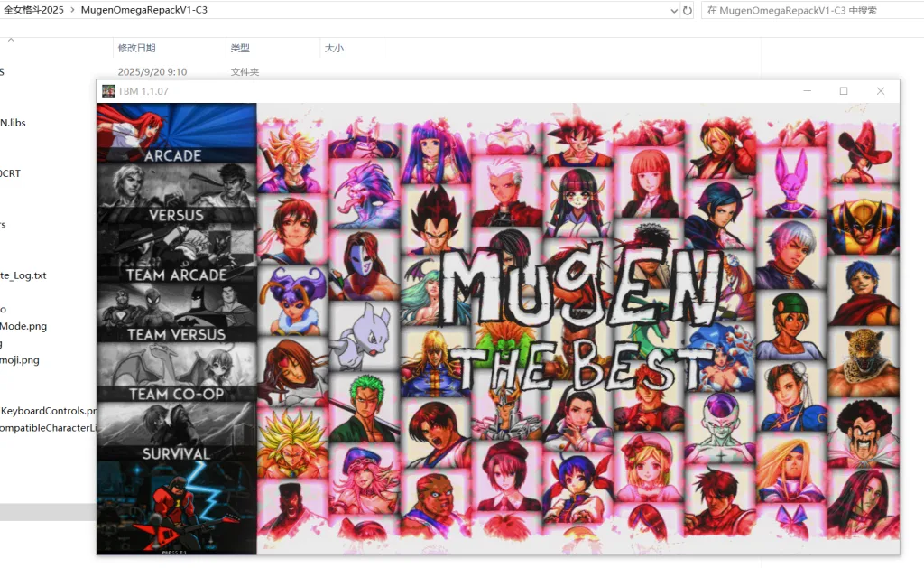This screenshot has height=568, width=924.
Task: Refresh the folder address bar
Action: pos(687,10)
